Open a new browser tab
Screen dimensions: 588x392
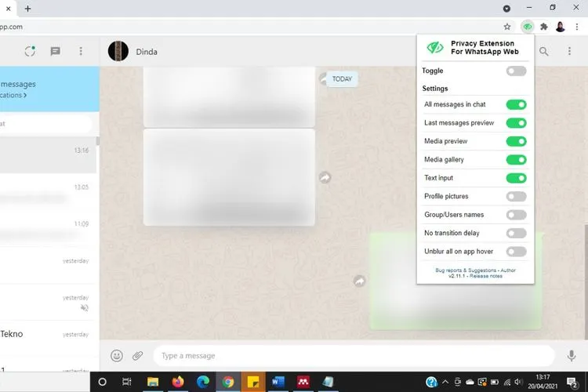[x=28, y=8]
